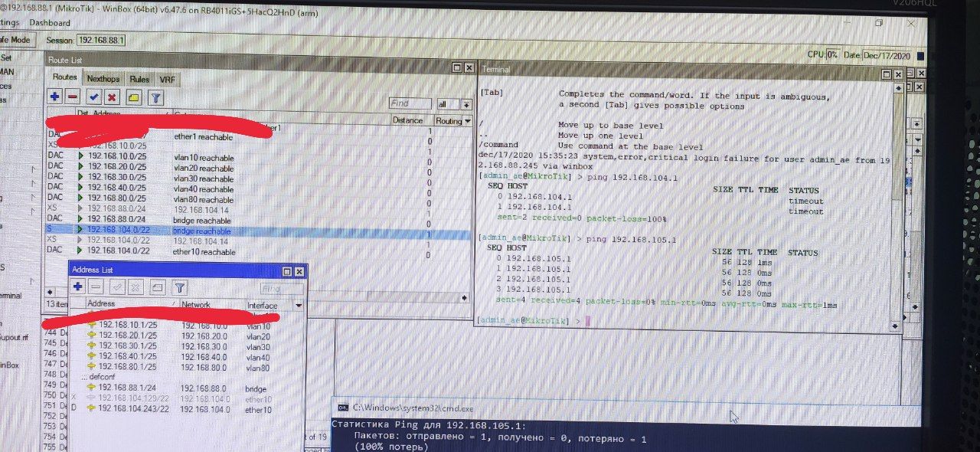The width and height of the screenshot is (980, 452).
Task: Sort routes by Distance column
Action: [x=411, y=120]
